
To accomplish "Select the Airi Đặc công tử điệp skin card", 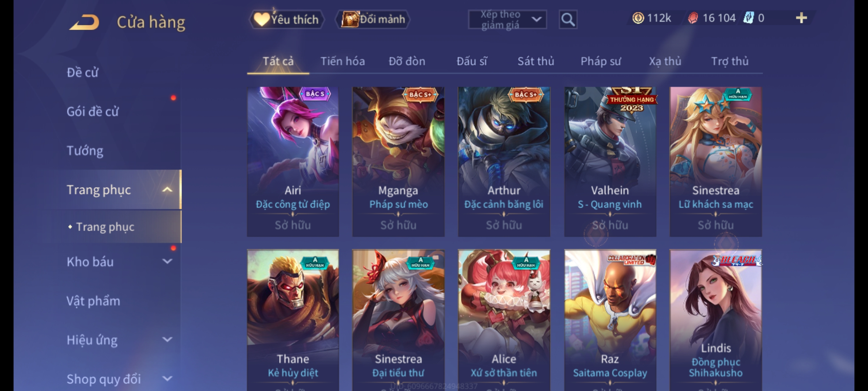I will click(293, 162).
